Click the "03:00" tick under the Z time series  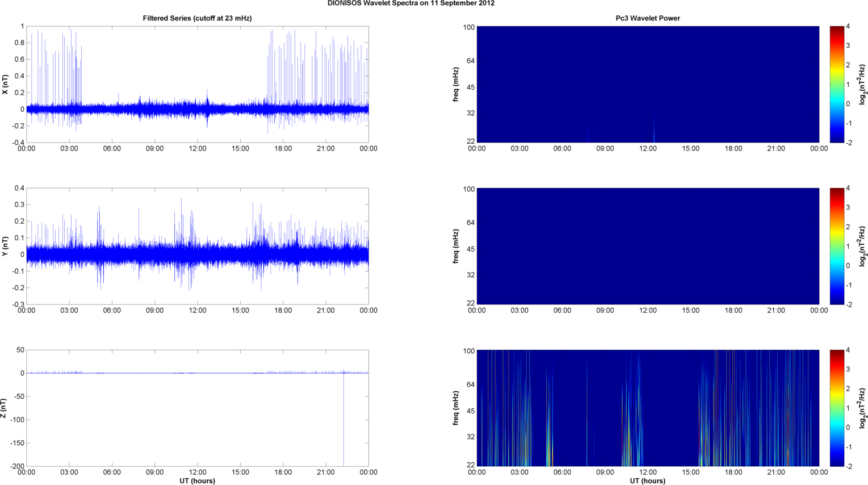point(69,473)
